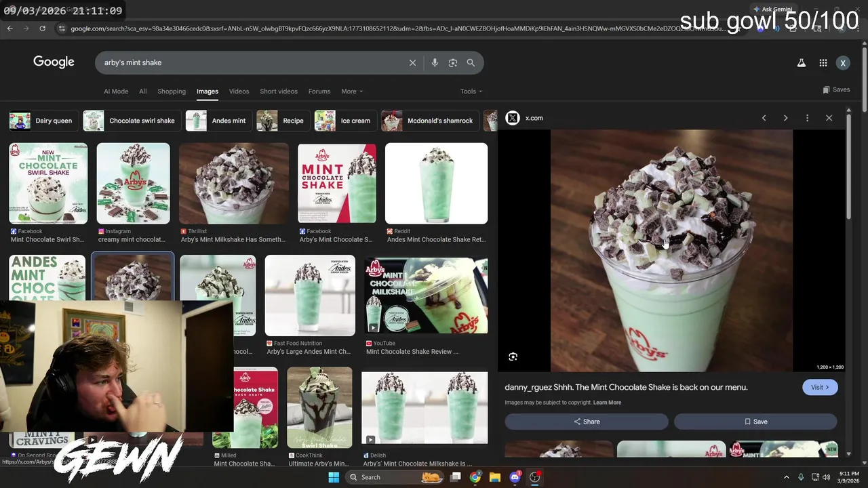Close the image preview panel

[829, 118]
